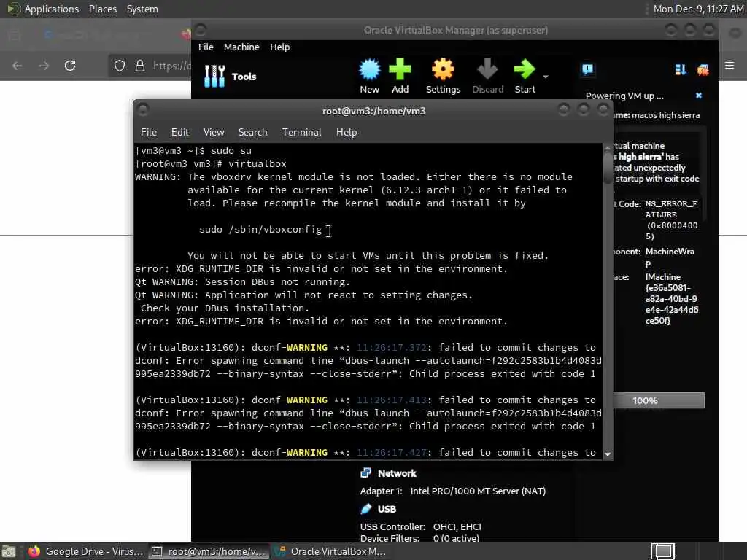The width and height of the screenshot is (747, 560).
Task: Click the show desktop icon in taskbar
Action: (x=9, y=552)
